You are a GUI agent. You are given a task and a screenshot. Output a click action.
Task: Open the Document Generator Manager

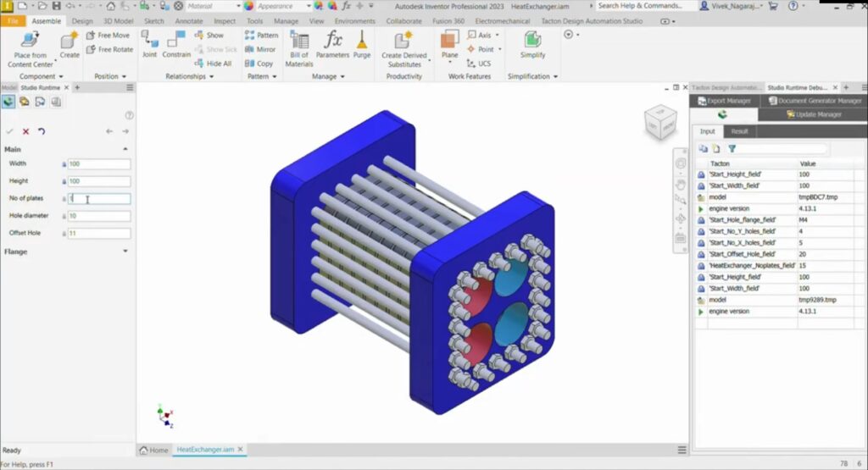815,101
